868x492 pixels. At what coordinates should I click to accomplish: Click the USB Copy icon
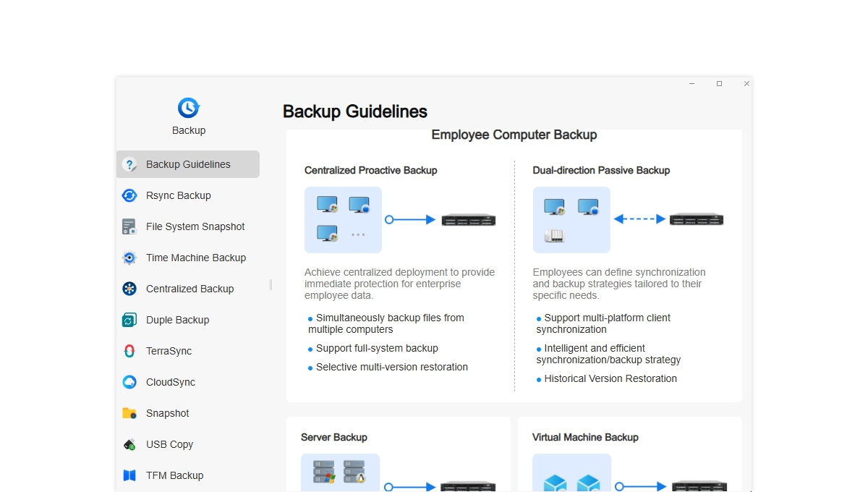click(129, 444)
